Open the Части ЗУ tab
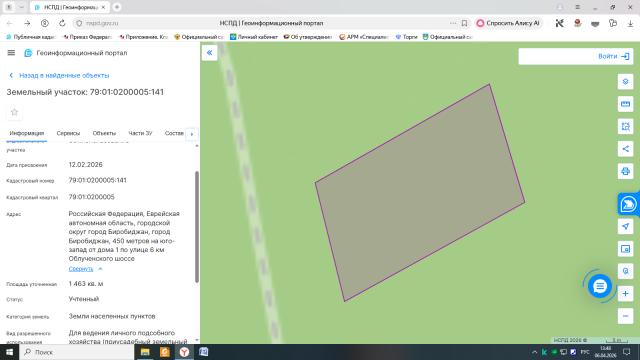Viewport: 640px width, 360px height. (140, 133)
